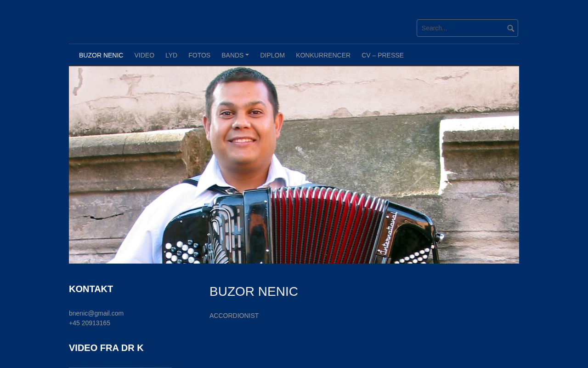The width and height of the screenshot is (588, 368).
Task: Go to the VIDEO page
Action: tap(144, 55)
